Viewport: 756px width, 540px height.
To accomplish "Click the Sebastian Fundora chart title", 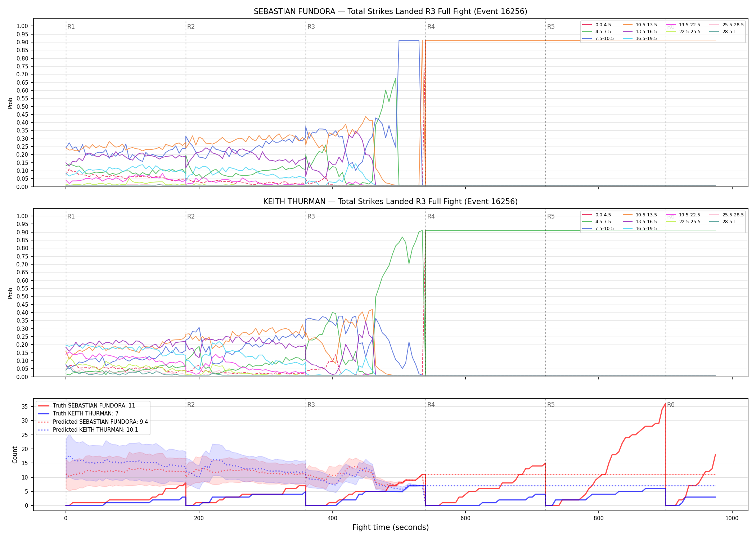I will pos(390,12).
